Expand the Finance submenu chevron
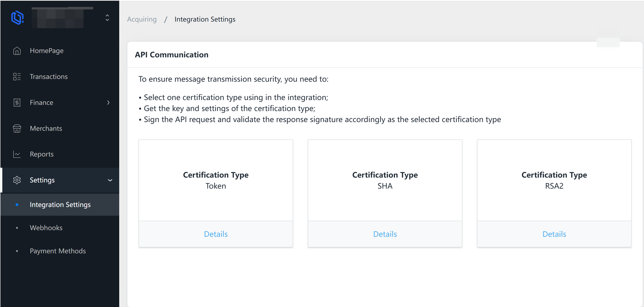 tap(108, 103)
